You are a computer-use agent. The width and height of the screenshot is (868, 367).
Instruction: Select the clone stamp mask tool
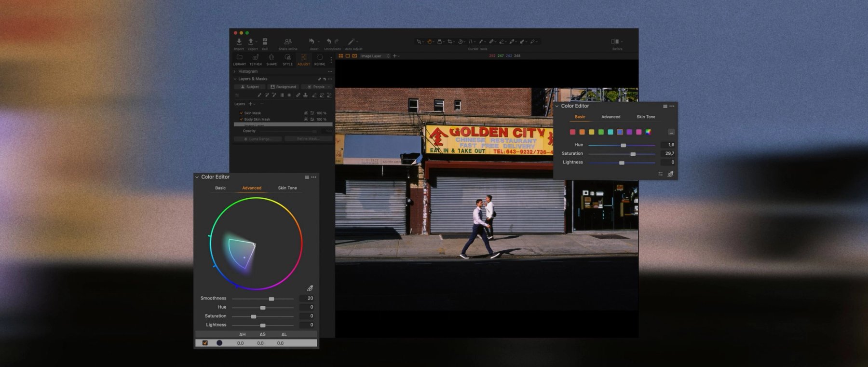tap(305, 95)
